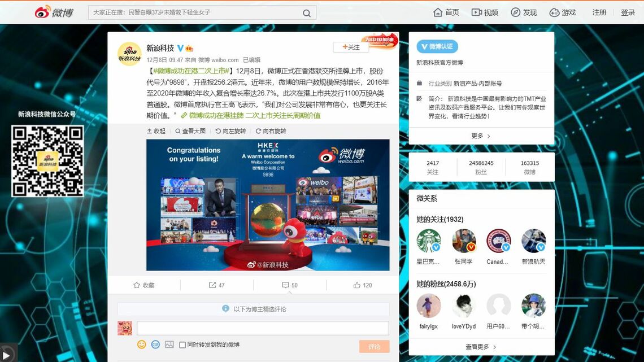Click the post timestamp 12月8日 09:47
Viewport: 644px width, 362px height.
[x=165, y=60]
